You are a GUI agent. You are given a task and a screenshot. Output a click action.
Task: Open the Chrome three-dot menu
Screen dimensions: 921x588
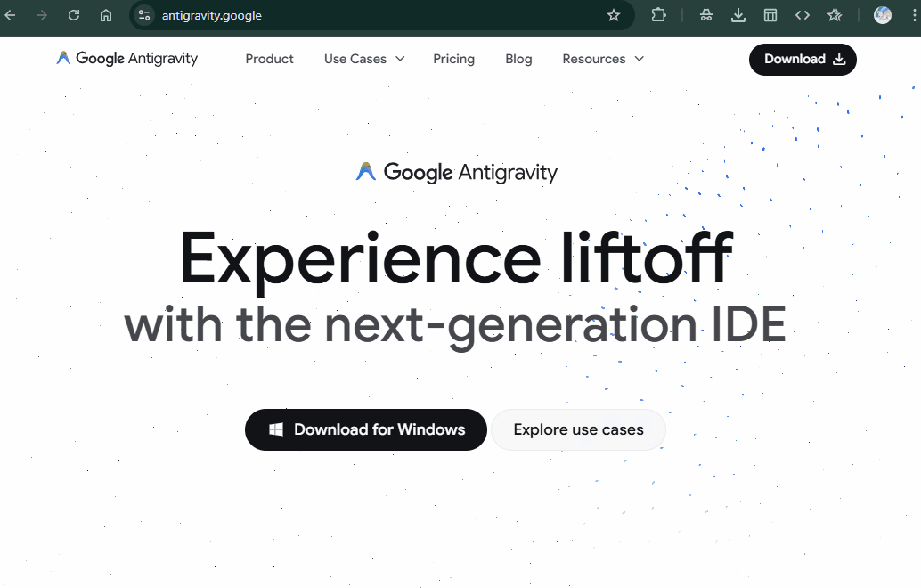914,15
